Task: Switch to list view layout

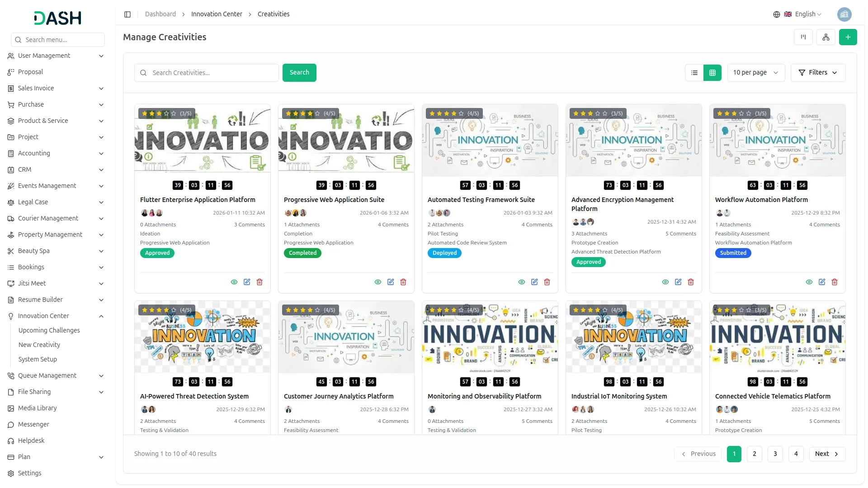Action: [694, 72]
